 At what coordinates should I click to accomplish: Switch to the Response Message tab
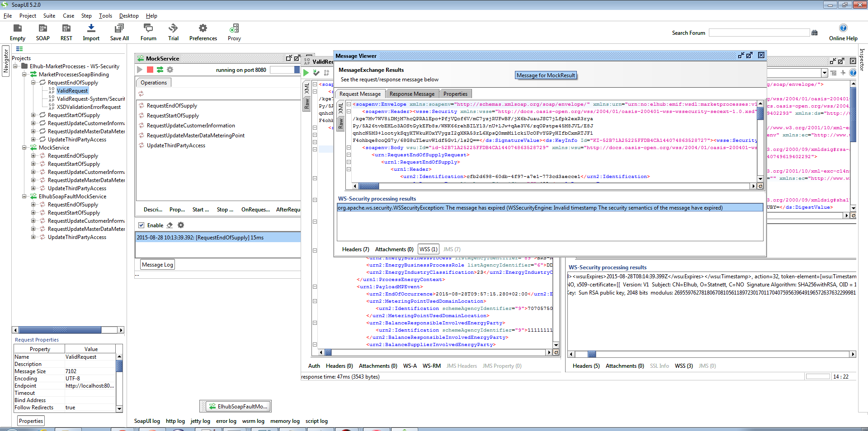(x=411, y=94)
